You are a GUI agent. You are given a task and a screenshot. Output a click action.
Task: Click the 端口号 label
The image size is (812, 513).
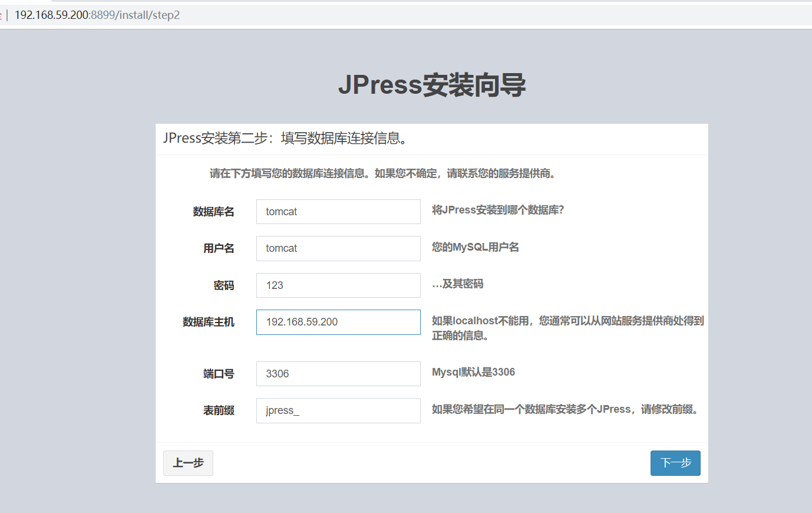tap(219, 374)
